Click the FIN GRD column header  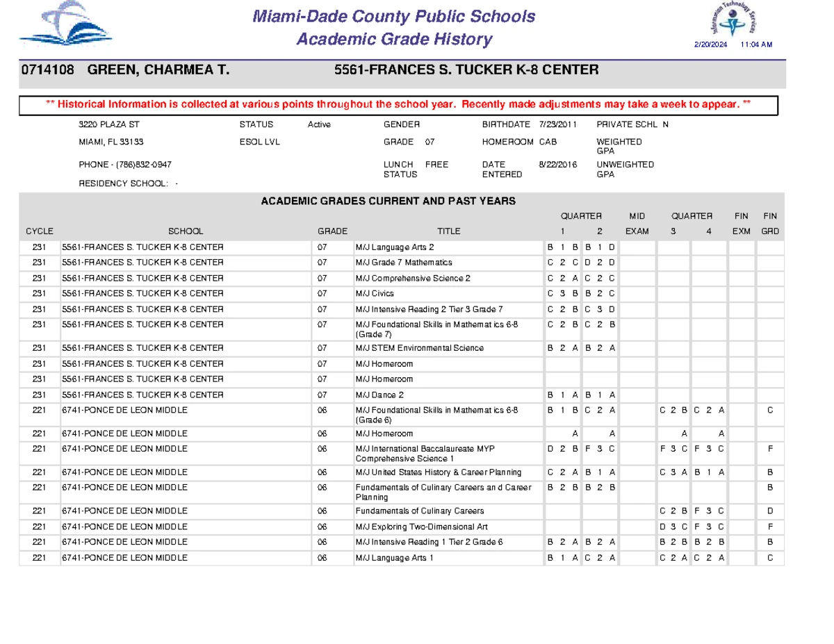(x=770, y=224)
